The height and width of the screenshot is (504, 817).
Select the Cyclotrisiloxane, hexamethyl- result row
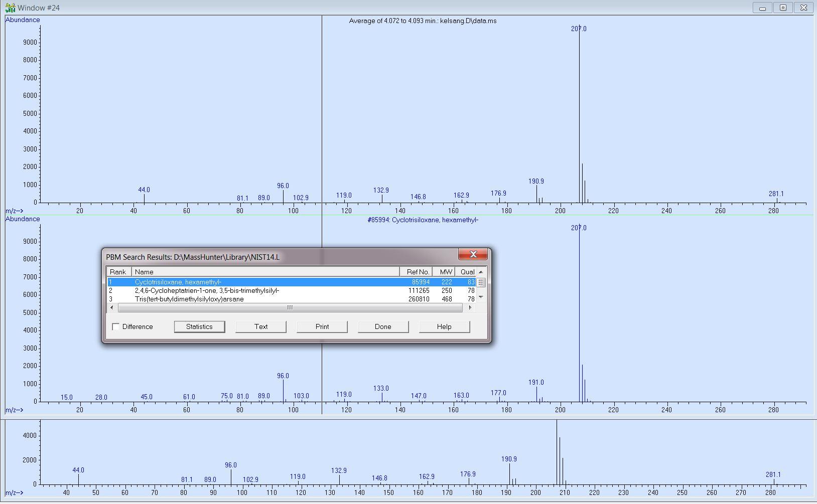coord(251,282)
